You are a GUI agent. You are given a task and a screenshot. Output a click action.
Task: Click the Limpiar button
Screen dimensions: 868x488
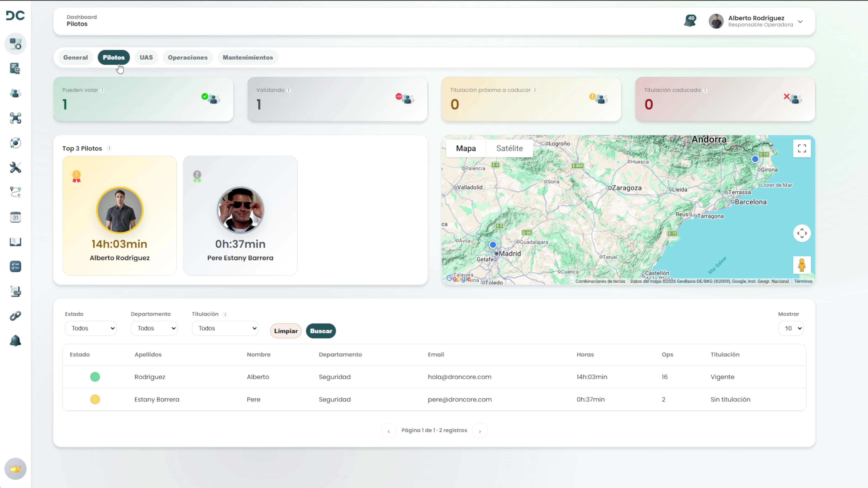286,331
